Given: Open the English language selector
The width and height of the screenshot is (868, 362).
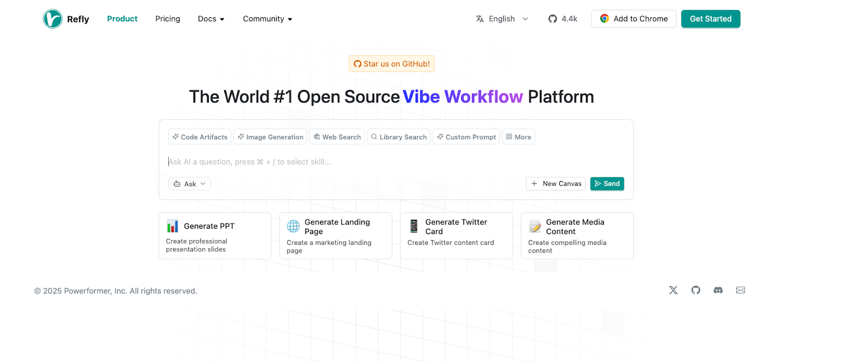Looking at the screenshot, I should 502,19.
